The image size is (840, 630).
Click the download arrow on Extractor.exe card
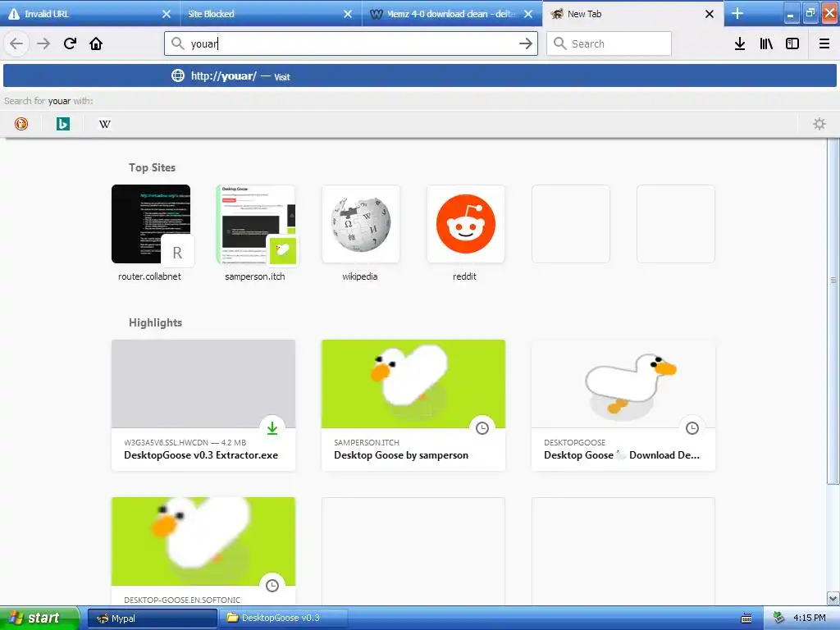pyautogui.click(x=272, y=428)
